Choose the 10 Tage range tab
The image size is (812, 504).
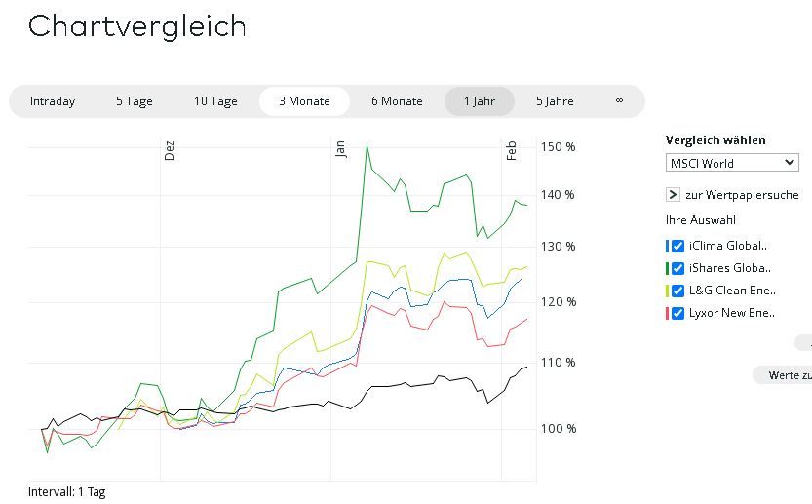coord(215,101)
